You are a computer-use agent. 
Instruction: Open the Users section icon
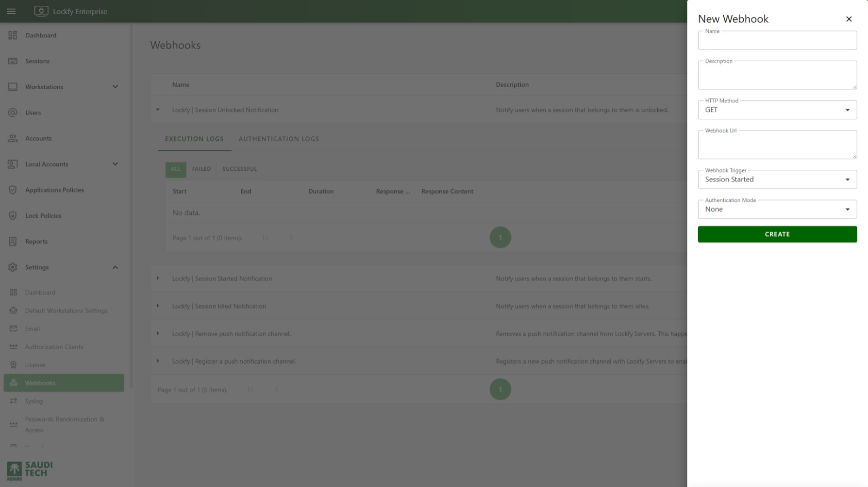click(13, 113)
